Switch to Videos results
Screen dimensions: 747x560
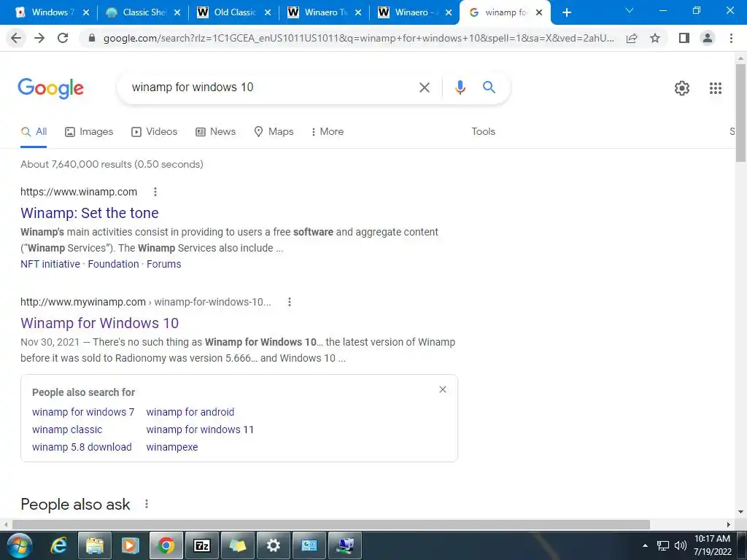point(155,131)
